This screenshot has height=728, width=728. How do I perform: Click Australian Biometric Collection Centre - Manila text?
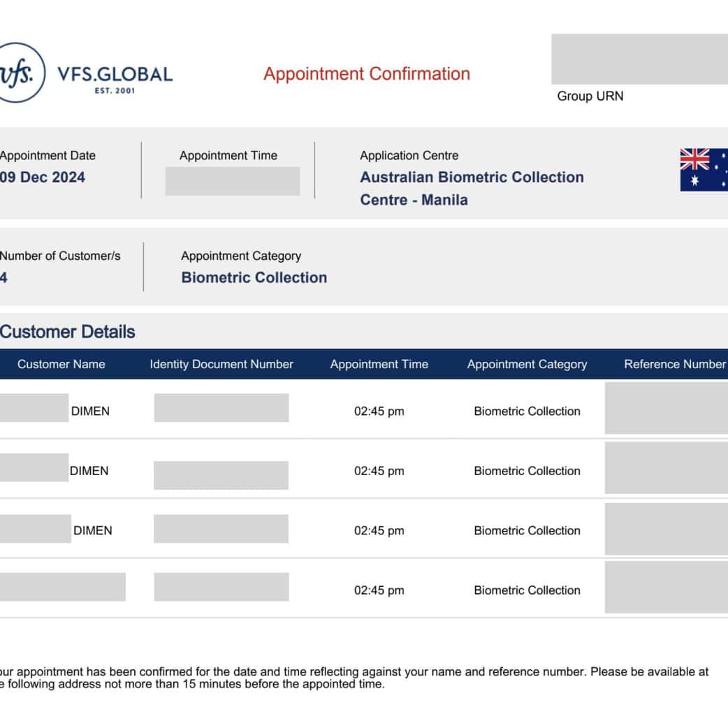[x=471, y=188]
